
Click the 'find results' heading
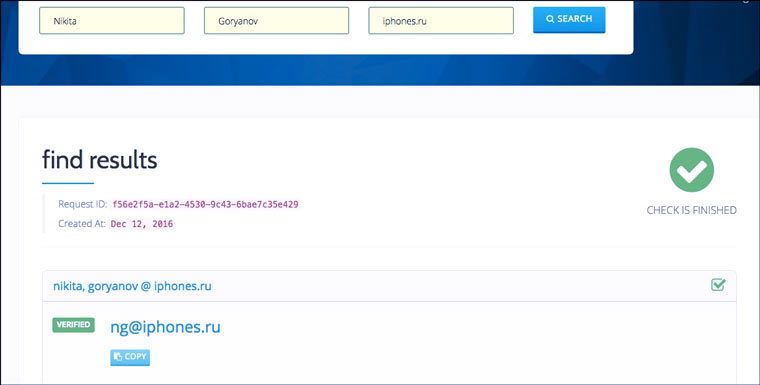(99, 160)
